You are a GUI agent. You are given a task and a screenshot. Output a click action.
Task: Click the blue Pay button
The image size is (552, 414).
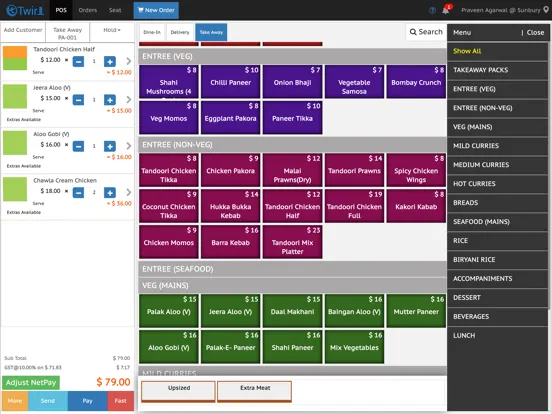pos(87,401)
